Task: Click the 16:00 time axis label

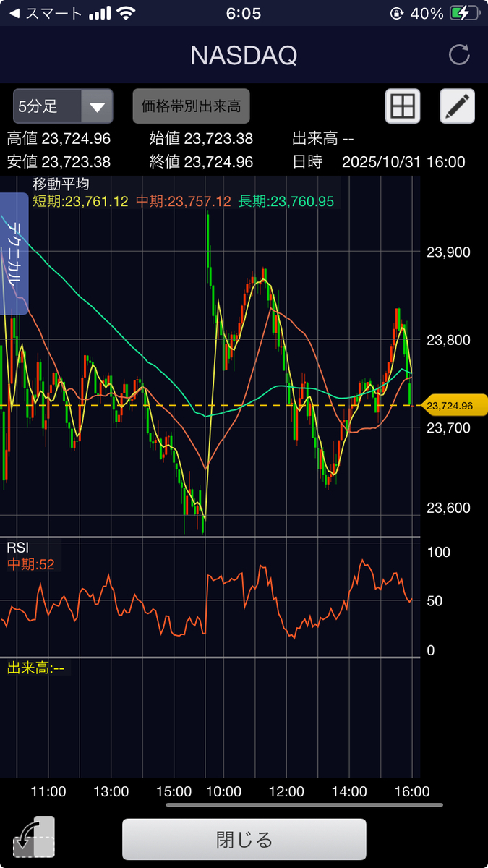Action: tap(411, 791)
